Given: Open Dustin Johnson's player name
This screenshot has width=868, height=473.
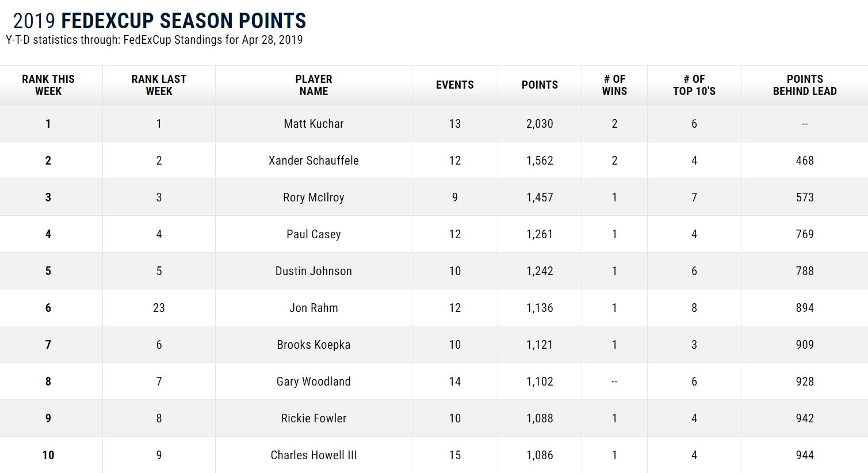Looking at the screenshot, I should click(x=313, y=271).
